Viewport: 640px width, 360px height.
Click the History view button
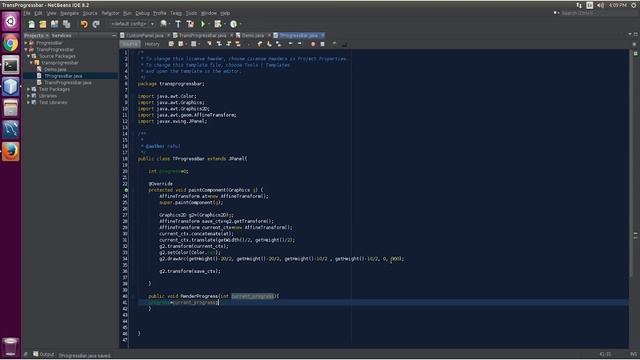tap(152, 44)
